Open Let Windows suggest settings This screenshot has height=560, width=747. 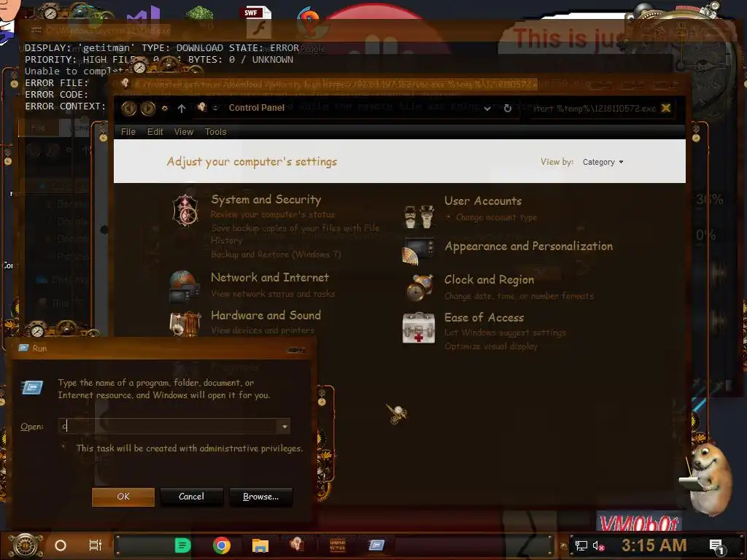coord(505,332)
